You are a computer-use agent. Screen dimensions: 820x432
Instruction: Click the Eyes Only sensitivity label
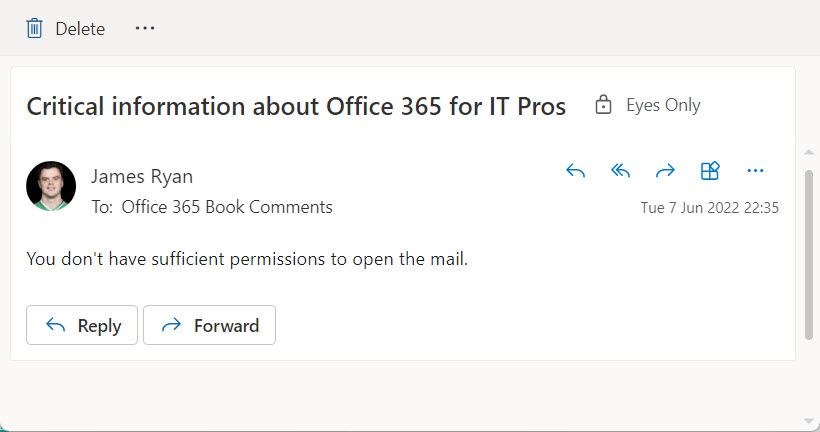(x=663, y=105)
